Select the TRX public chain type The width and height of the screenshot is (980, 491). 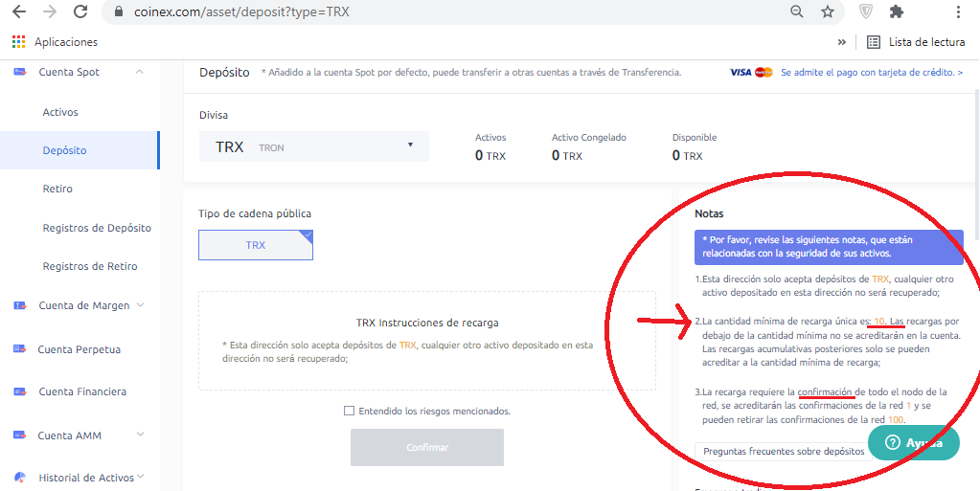[256, 245]
